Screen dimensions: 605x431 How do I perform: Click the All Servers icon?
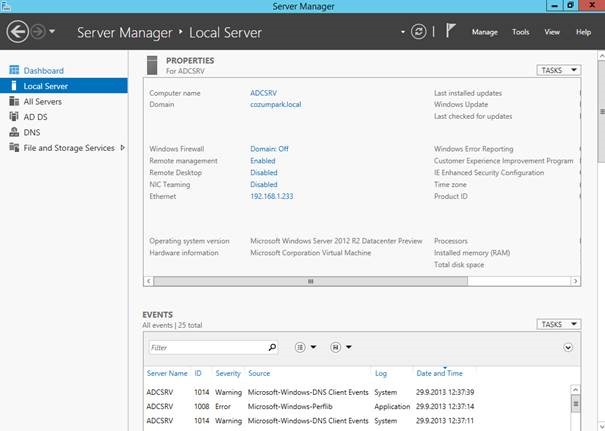(14, 101)
